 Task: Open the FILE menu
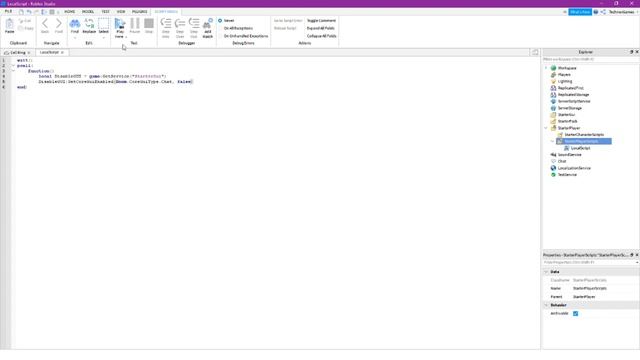point(8,11)
